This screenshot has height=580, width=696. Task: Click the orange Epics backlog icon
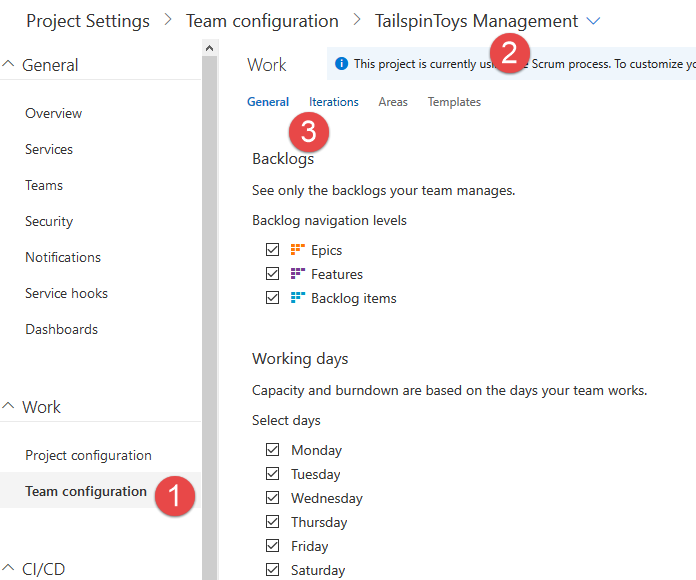point(297,249)
